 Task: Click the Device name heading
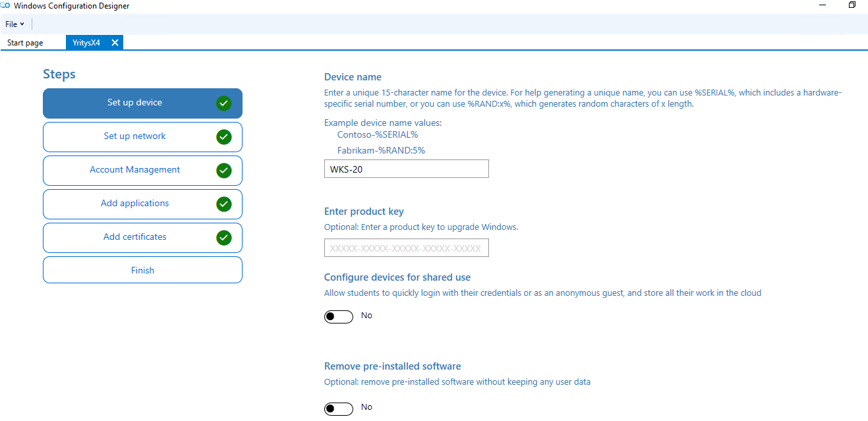[353, 77]
